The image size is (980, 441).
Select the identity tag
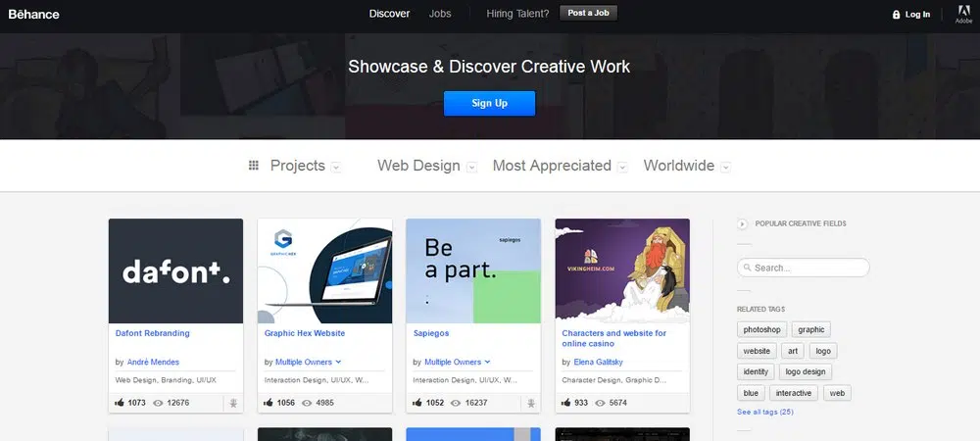point(756,371)
